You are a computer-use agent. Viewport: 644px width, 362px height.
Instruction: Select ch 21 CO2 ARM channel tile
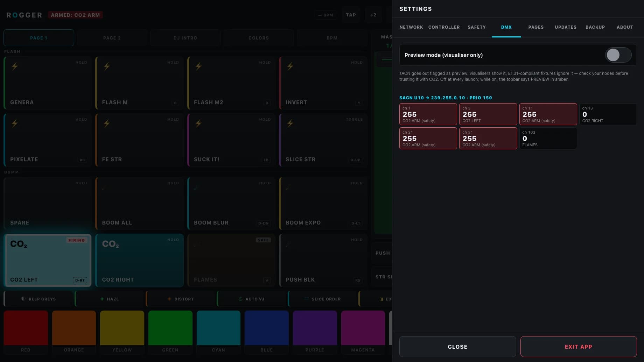(428, 138)
